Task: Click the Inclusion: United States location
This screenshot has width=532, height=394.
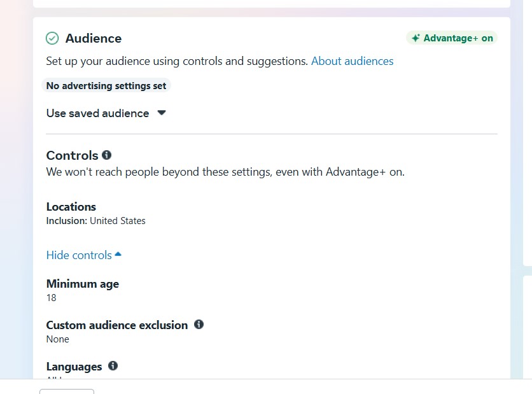Action: point(96,221)
